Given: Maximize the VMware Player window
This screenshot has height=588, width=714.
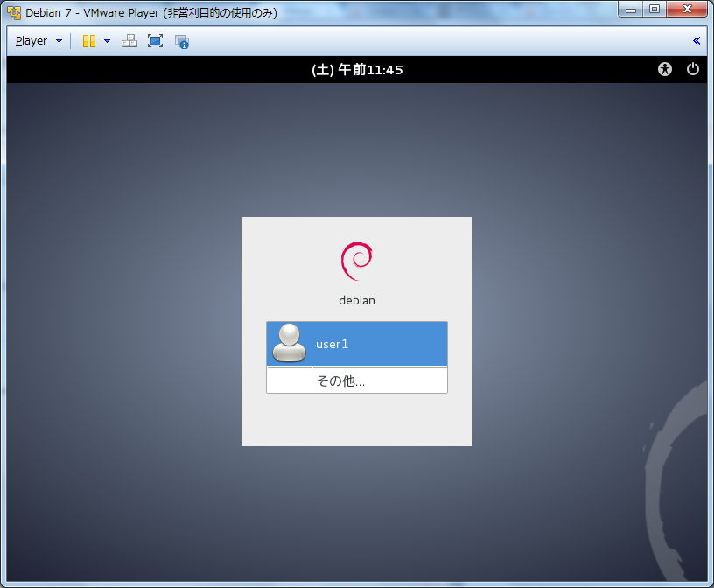Looking at the screenshot, I should pos(654,10).
